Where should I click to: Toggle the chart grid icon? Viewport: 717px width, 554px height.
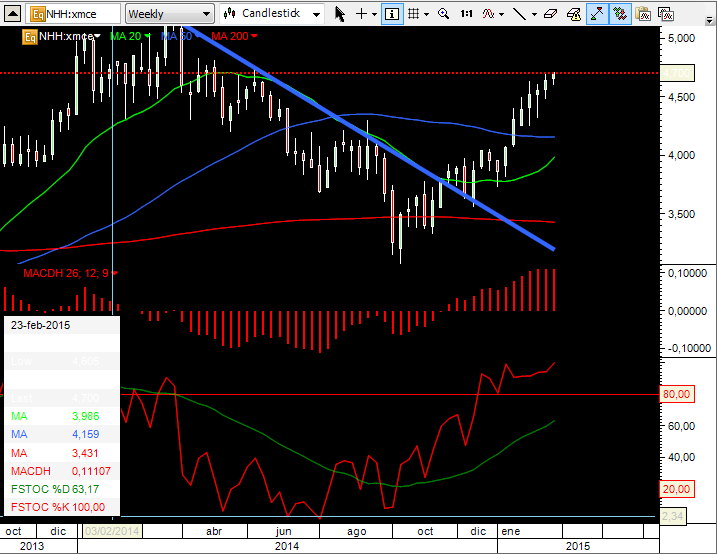[x=413, y=14]
